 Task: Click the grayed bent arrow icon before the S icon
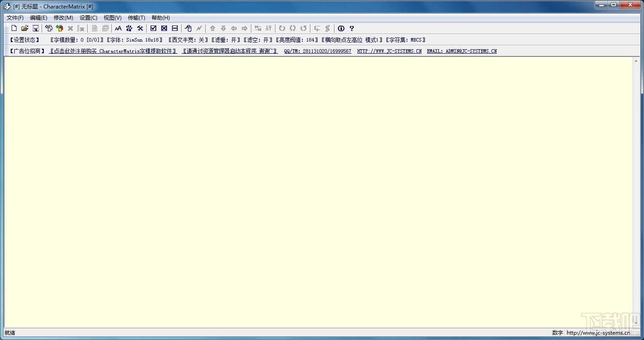click(317, 28)
